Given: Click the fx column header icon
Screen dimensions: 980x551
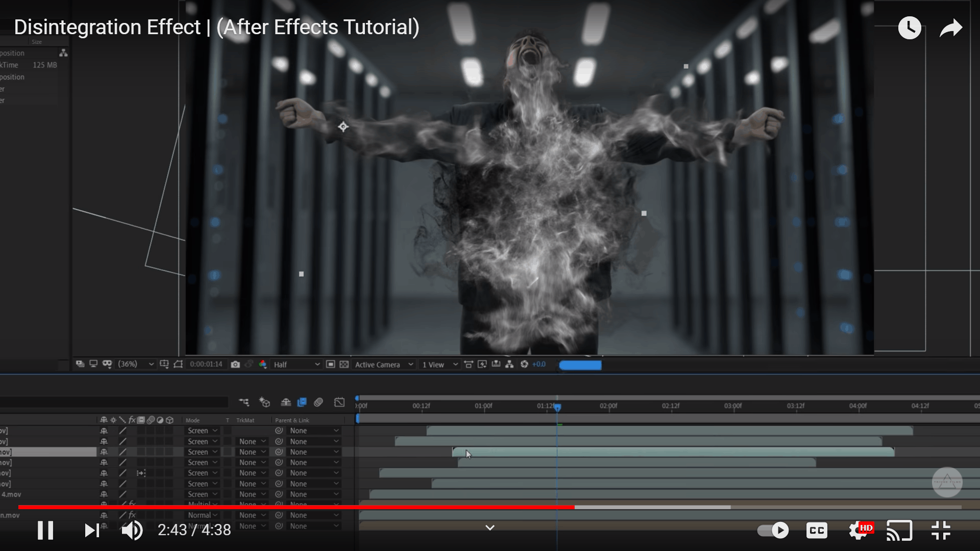Looking at the screenshot, I should click(132, 420).
